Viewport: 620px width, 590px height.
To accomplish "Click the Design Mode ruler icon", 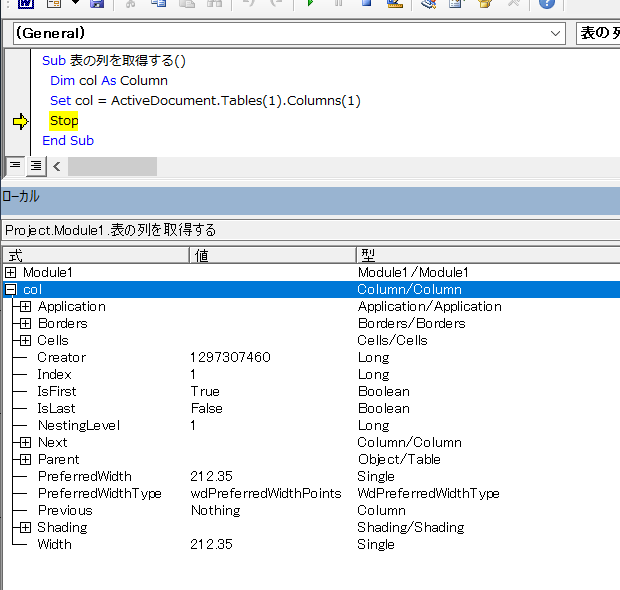I will point(395,4).
